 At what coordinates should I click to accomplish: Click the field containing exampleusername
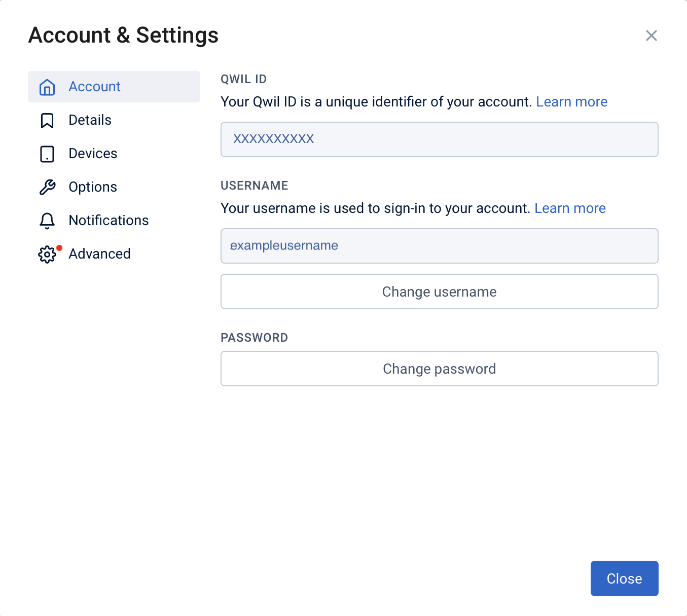point(440,246)
